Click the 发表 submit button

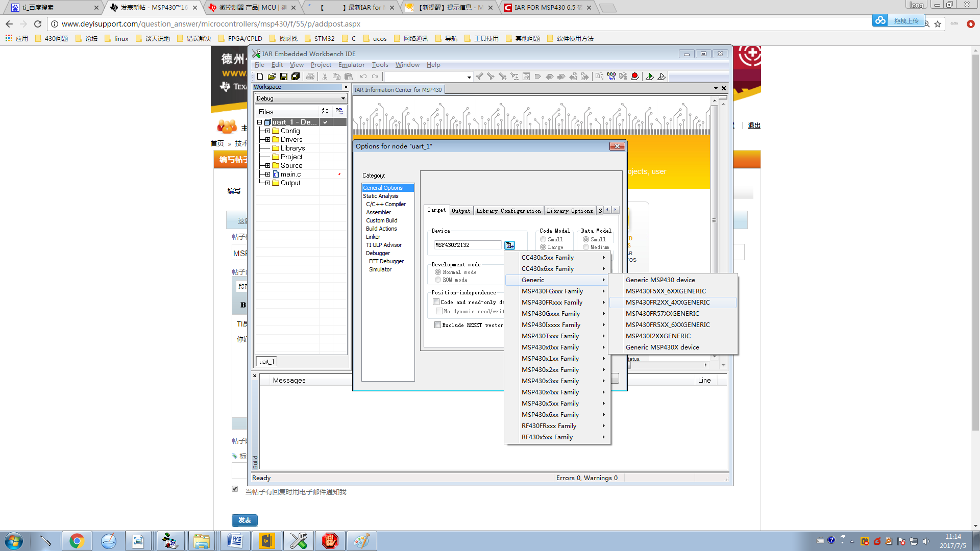[244, 520]
